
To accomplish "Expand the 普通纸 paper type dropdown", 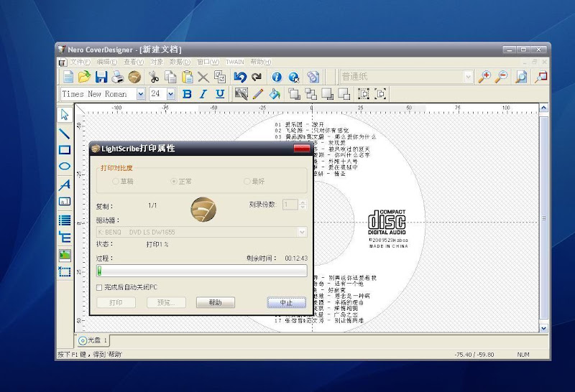I will 468,77.
